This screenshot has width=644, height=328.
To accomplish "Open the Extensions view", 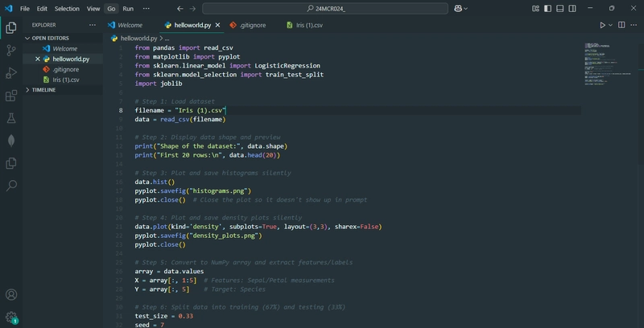I will click(11, 96).
